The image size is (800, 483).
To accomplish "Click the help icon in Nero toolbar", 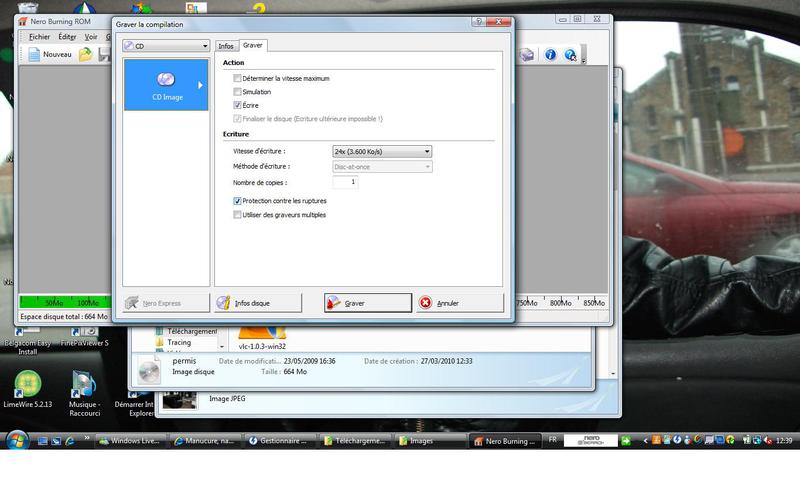I will click(569, 55).
